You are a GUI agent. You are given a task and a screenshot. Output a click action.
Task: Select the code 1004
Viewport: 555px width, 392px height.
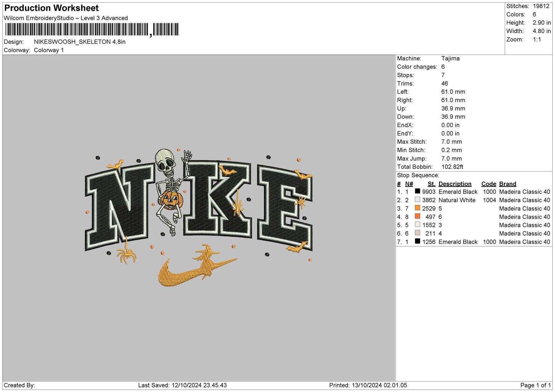[x=489, y=200]
